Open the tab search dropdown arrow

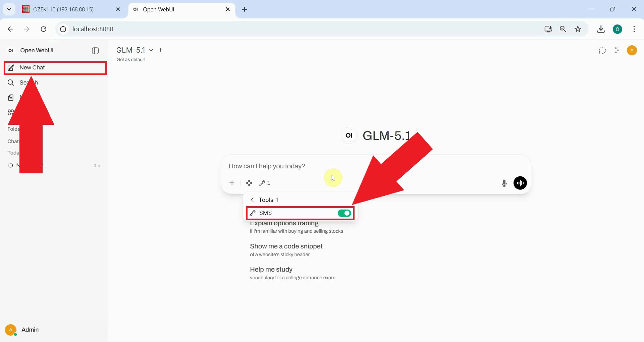pyautogui.click(x=9, y=9)
